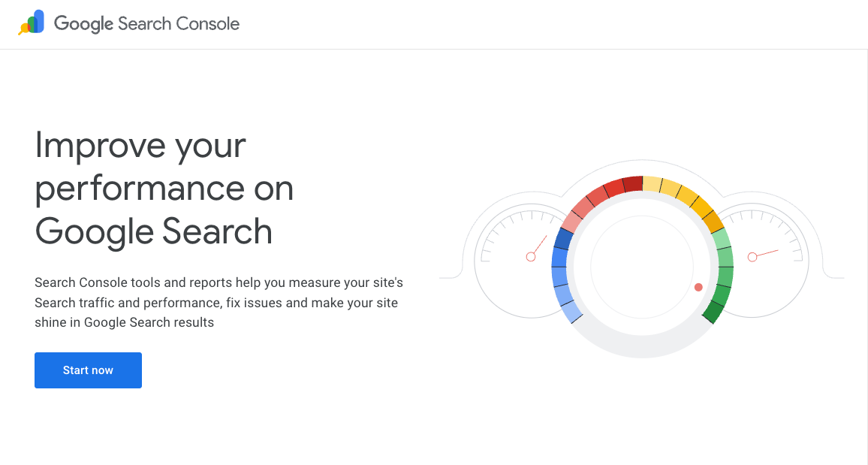The image size is (868, 465).
Task: Click the 'Improve your performance' headline
Action: point(164,188)
